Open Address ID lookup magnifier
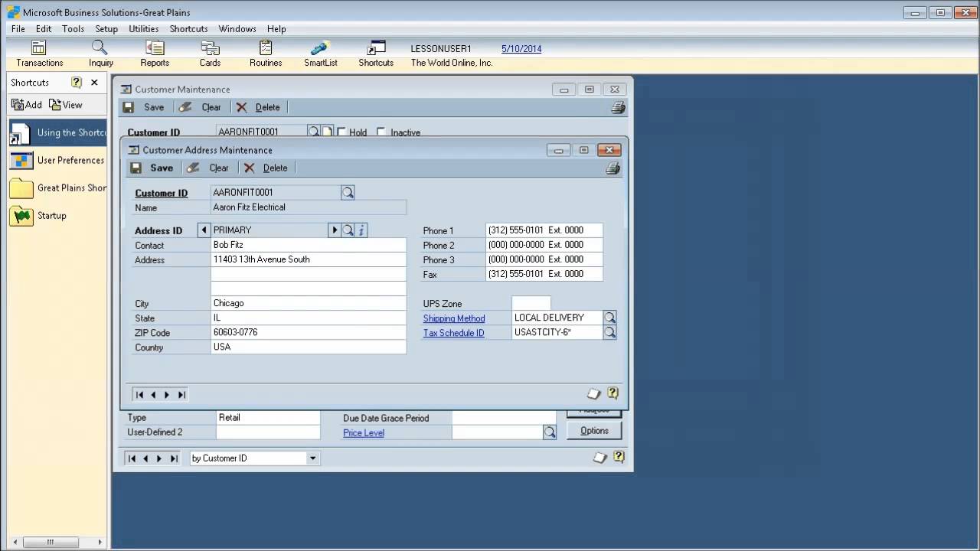The height and width of the screenshot is (551, 980). click(348, 230)
